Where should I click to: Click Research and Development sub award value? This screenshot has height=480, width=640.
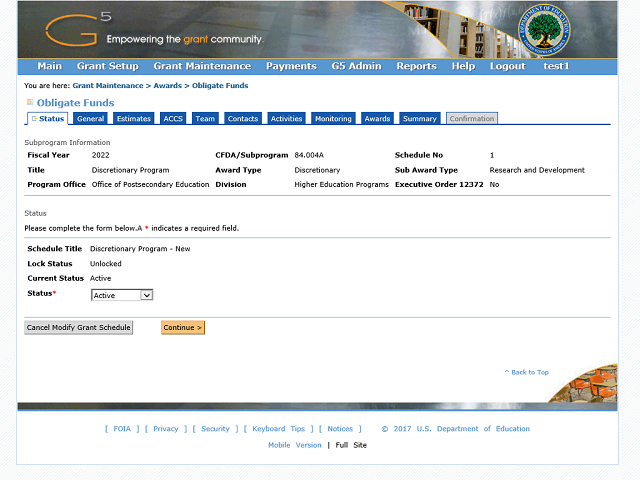[x=537, y=170]
